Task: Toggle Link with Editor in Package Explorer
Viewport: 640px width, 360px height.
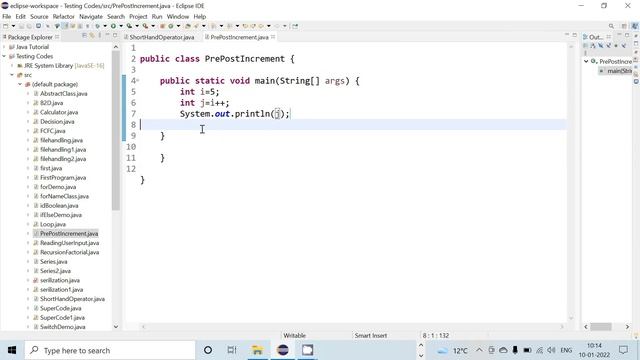Action: [92, 36]
